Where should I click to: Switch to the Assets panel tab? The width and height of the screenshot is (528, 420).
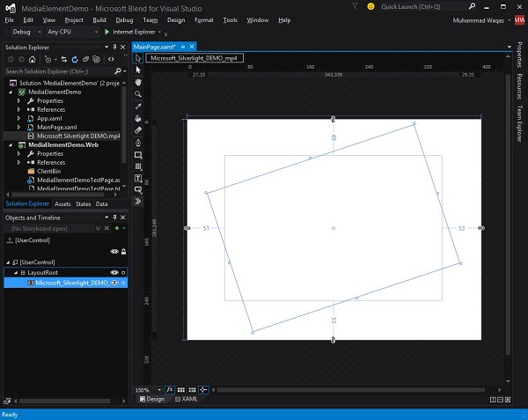pyautogui.click(x=62, y=203)
